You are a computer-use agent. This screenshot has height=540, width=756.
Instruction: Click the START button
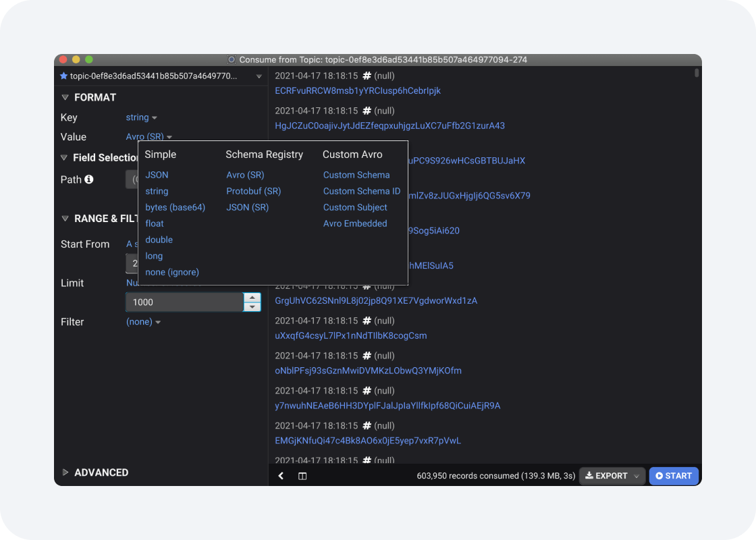click(674, 476)
